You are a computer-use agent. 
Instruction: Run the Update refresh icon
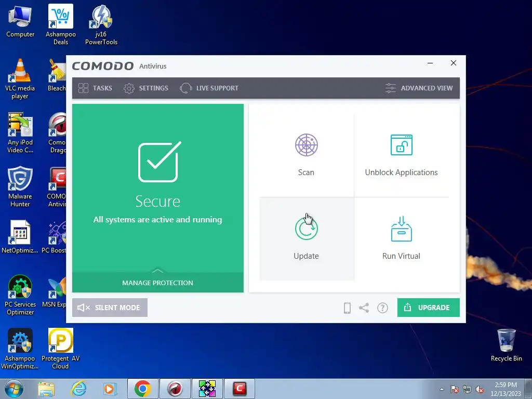[306, 229]
